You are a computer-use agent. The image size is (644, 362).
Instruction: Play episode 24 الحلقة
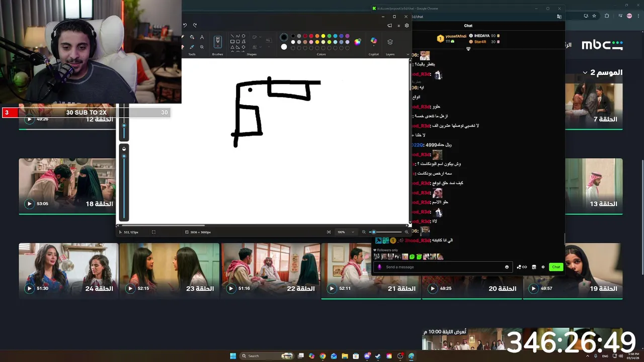click(x=29, y=289)
